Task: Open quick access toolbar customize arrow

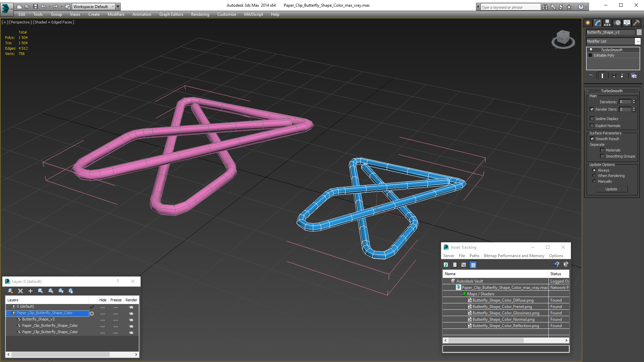Action: (118, 6)
